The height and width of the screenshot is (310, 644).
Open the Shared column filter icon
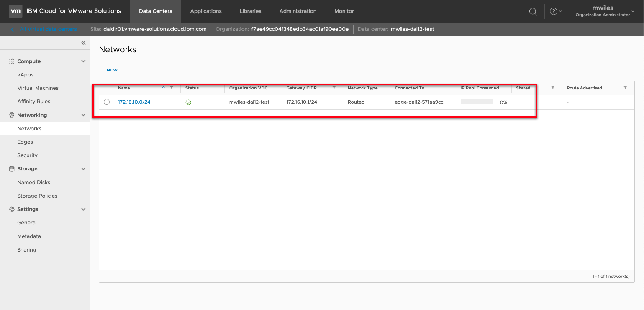tap(553, 88)
